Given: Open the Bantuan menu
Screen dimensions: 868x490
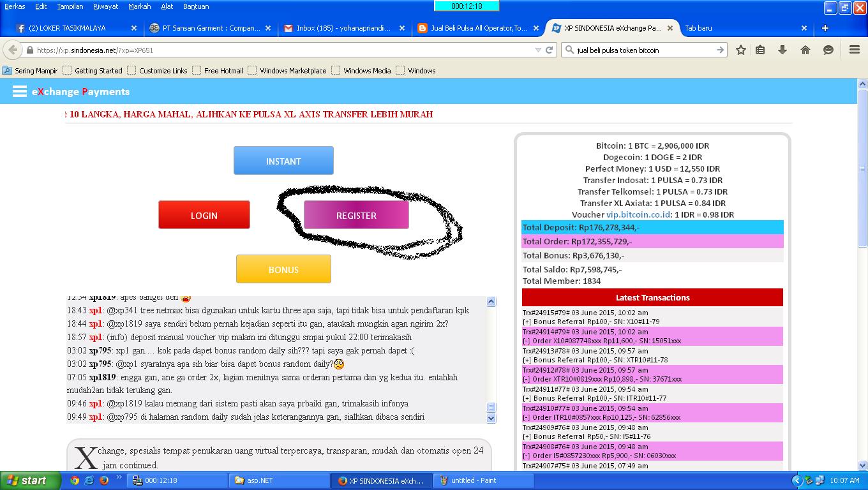Looking at the screenshot, I should [196, 6].
